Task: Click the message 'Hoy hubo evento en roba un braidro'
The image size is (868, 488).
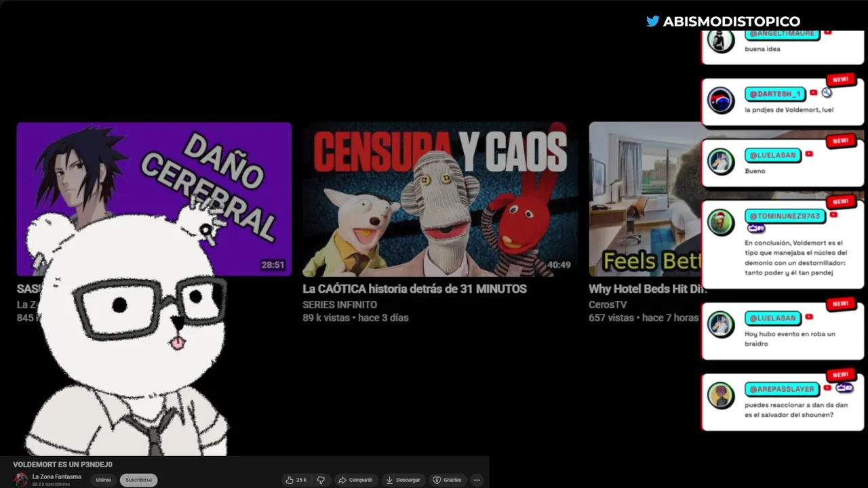Action: click(790, 339)
